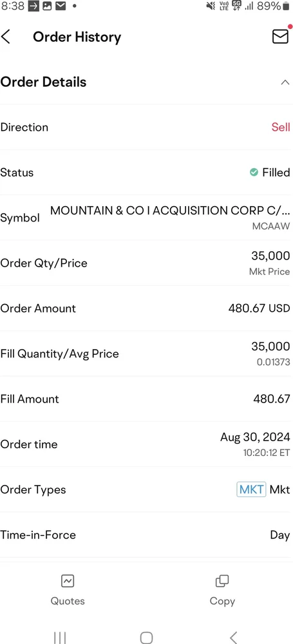This screenshot has height=644, width=293.
Task: Tap the Android home button
Action: 146,638
